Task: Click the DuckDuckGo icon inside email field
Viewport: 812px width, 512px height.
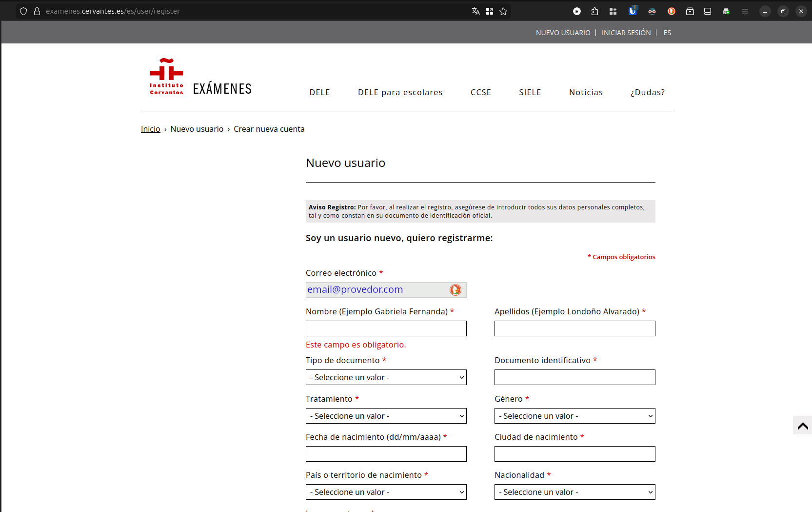Action: pyautogui.click(x=455, y=290)
